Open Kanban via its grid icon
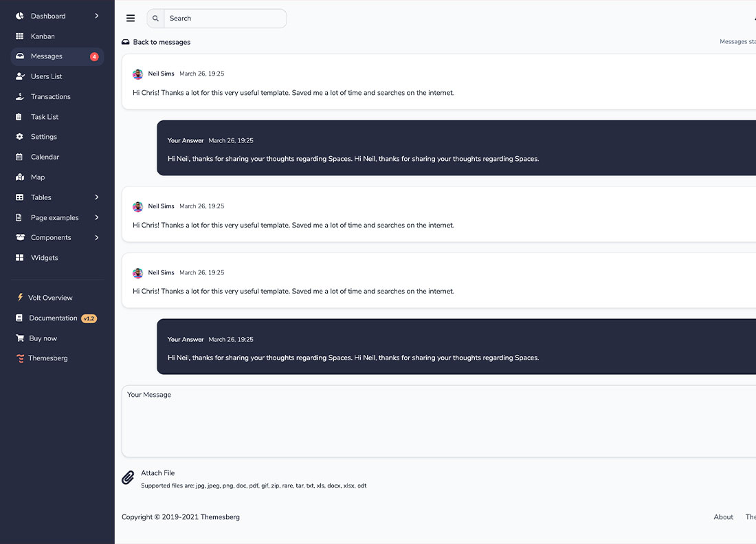 click(20, 36)
